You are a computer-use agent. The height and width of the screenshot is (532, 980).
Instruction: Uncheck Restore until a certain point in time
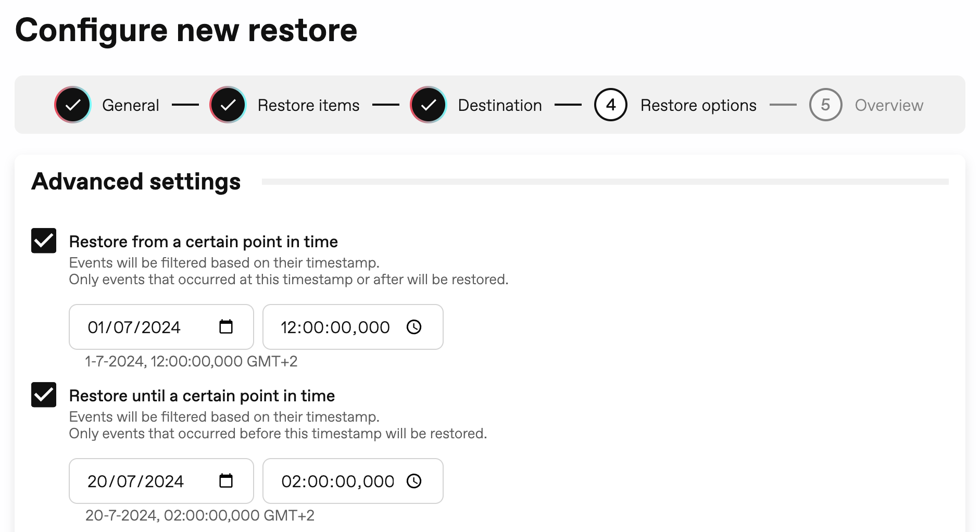click(44, 395)
